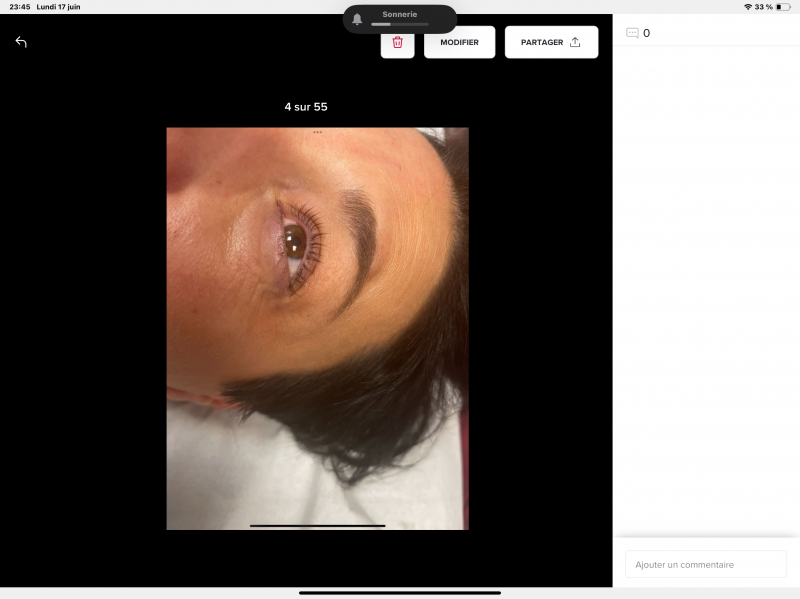
Task: Adjust the Sonnerie volume slider
Action: [400, 26]
